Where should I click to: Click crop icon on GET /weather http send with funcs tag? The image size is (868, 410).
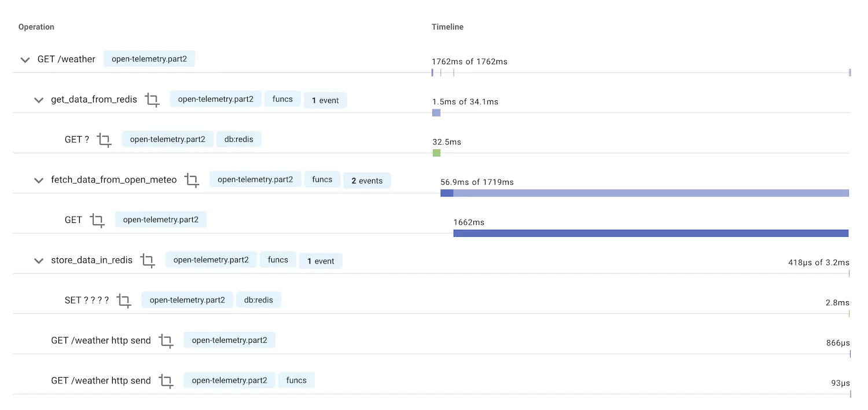pyautogui.click(x=166, y=381)
